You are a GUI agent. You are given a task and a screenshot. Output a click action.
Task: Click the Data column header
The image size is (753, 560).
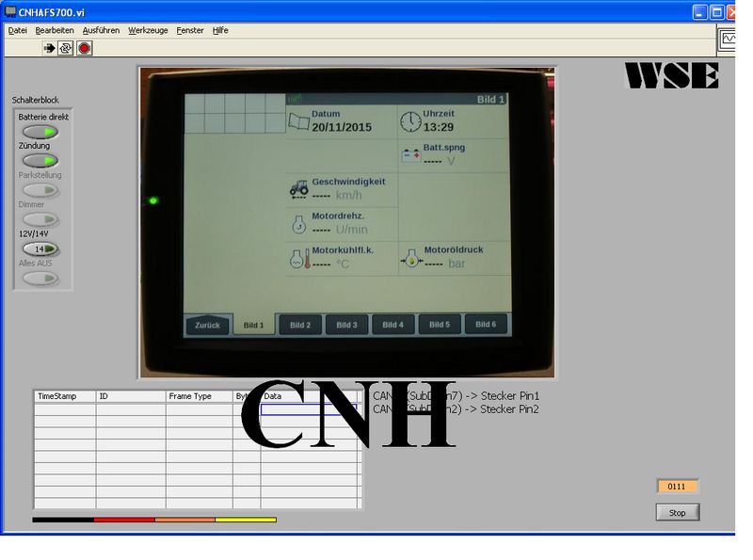tap(310, 396)
